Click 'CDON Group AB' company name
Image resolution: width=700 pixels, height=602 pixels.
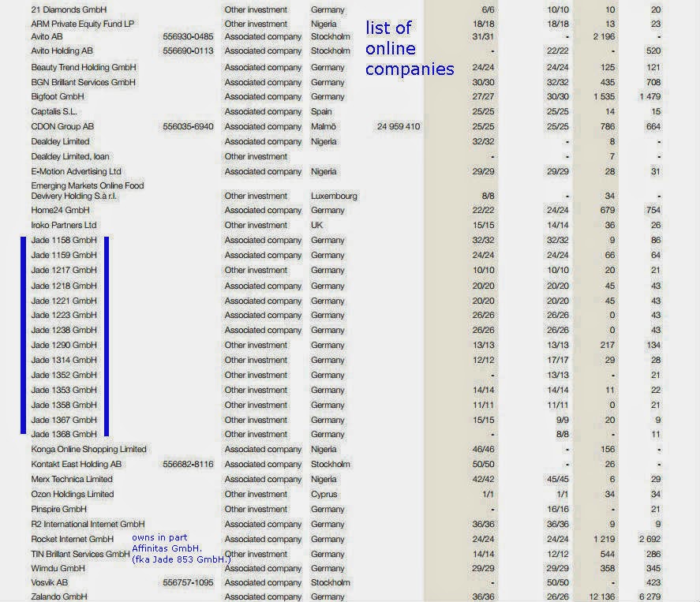pos(62,126)
